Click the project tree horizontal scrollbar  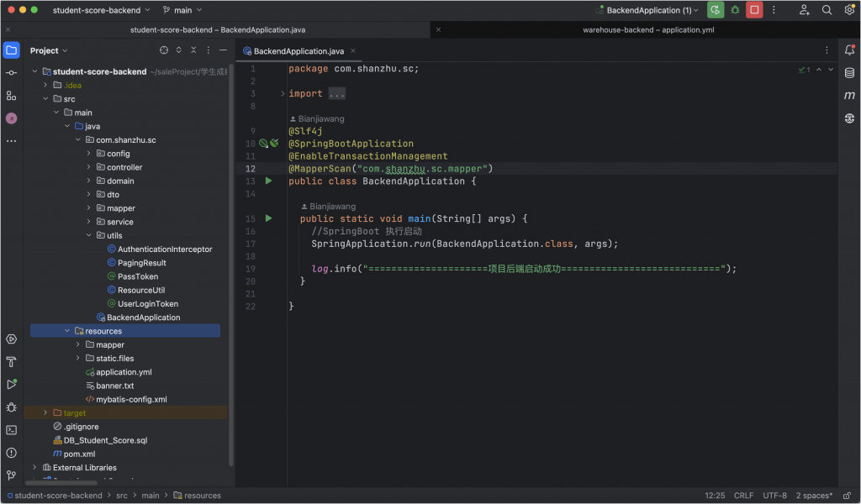pyautogui.click(x=61, y=483)
